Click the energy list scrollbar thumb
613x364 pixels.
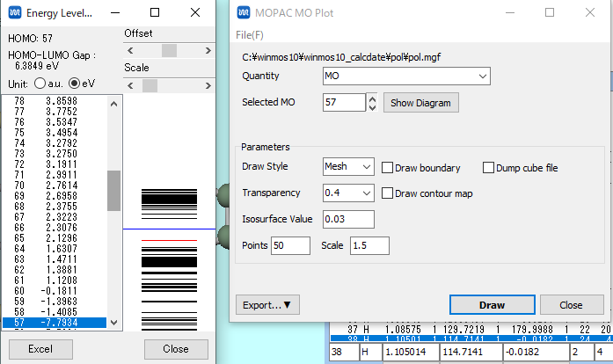(x=113, y=191)
